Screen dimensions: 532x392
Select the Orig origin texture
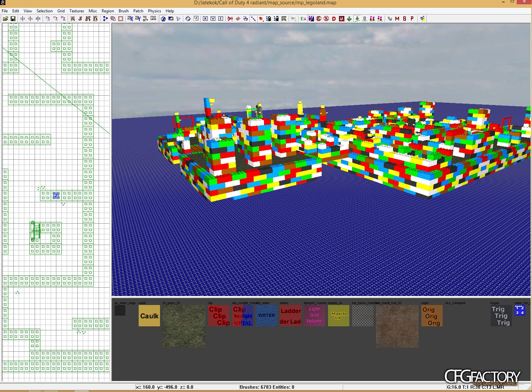(x=432, y=316)
